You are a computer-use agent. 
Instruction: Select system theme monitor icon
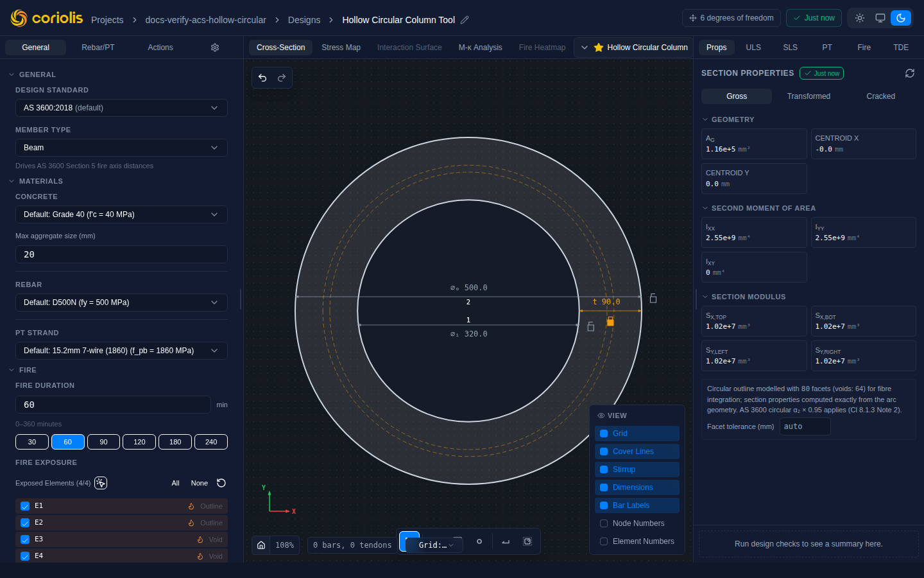880,18
